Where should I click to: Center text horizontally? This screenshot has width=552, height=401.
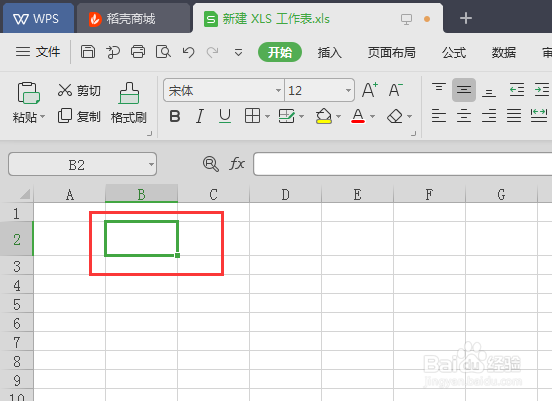[464, 116]
